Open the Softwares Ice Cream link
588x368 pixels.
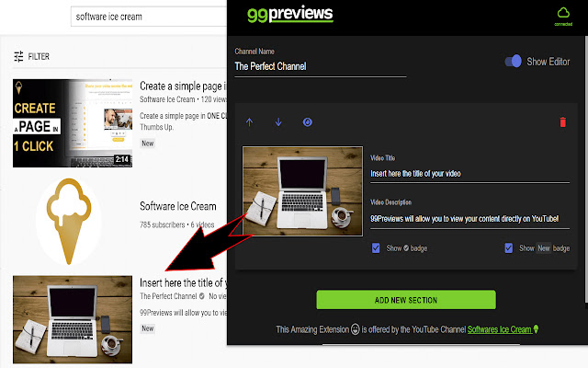pos(500,329)
